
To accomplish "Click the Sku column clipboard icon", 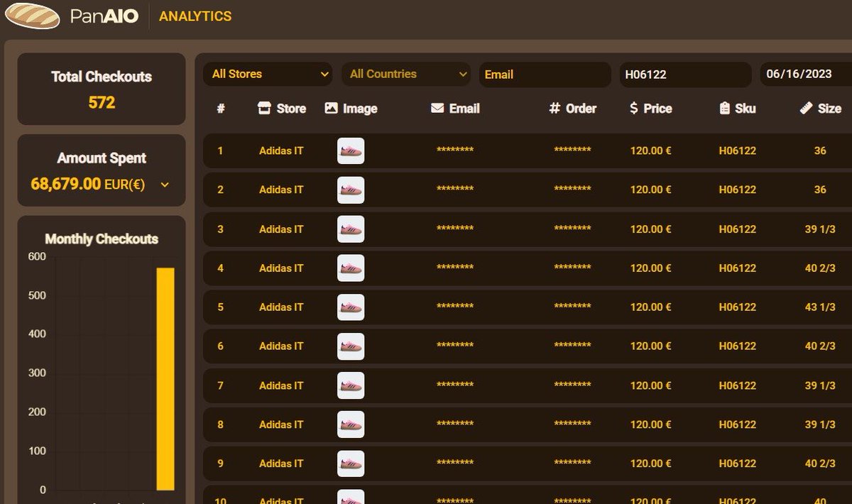I will pyautogui.click(x=725, y=109).
